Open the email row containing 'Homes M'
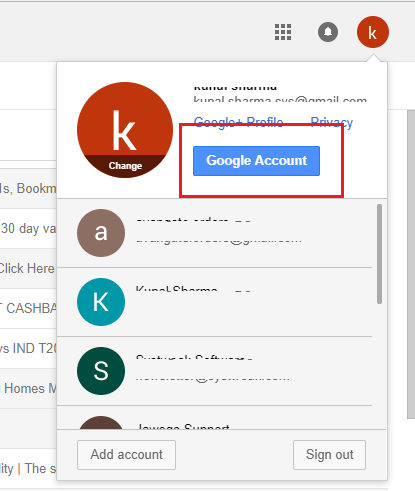Image resolution: width=415 pixels, height=491 pixels. [28, 389]
